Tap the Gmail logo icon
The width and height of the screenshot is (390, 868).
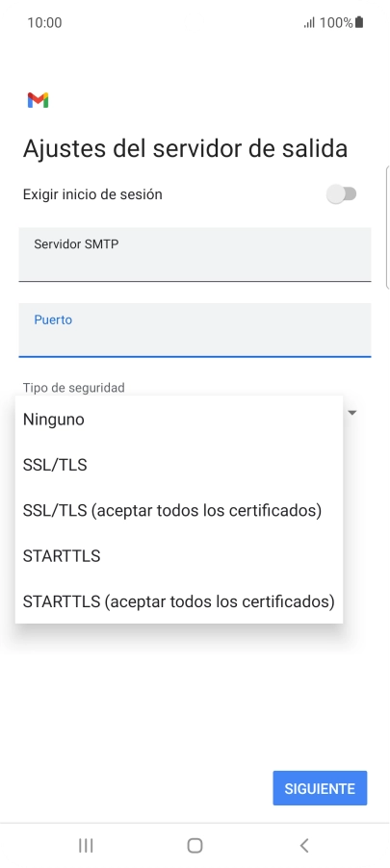point(38,100)
